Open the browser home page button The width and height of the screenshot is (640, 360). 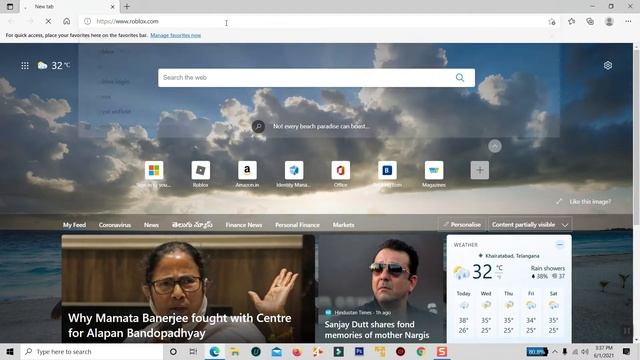[x=67, y=21]
